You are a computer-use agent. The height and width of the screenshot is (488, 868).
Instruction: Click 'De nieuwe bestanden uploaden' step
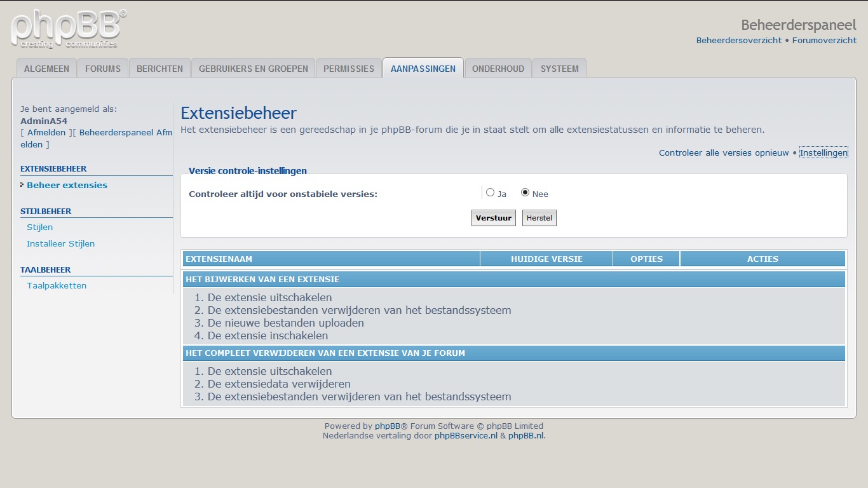[286, 323]
